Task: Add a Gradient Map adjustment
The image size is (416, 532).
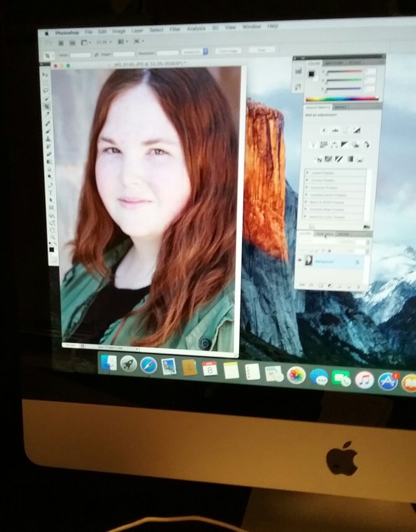Action: click(350, 159)
